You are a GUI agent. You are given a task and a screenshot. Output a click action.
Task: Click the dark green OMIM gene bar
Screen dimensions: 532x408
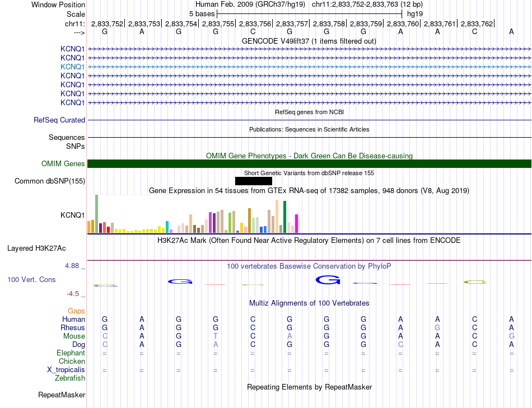click(309, 164)
